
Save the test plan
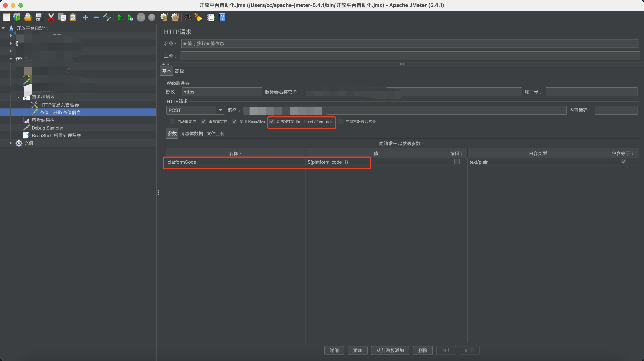tap(39, 17)
